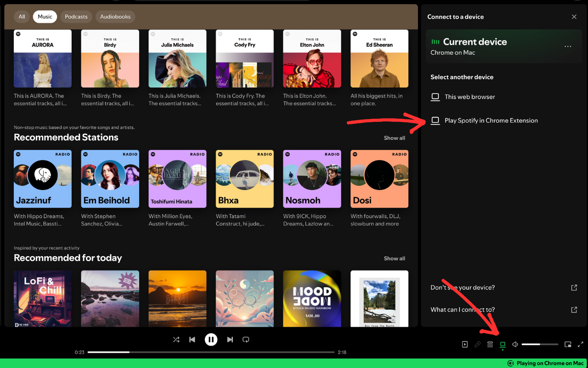The height and width of the screenshot is (368, 588).
Task: Open the Recommended for today heading
Action: coord(68,258)
